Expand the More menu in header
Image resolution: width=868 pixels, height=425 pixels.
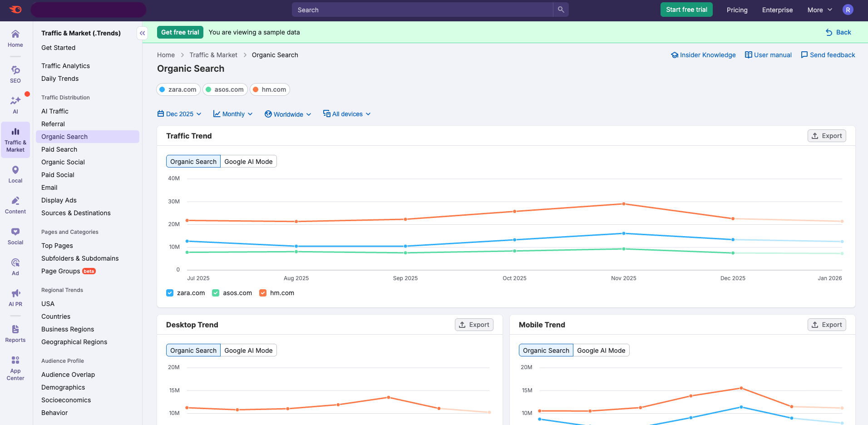point(819,10)
